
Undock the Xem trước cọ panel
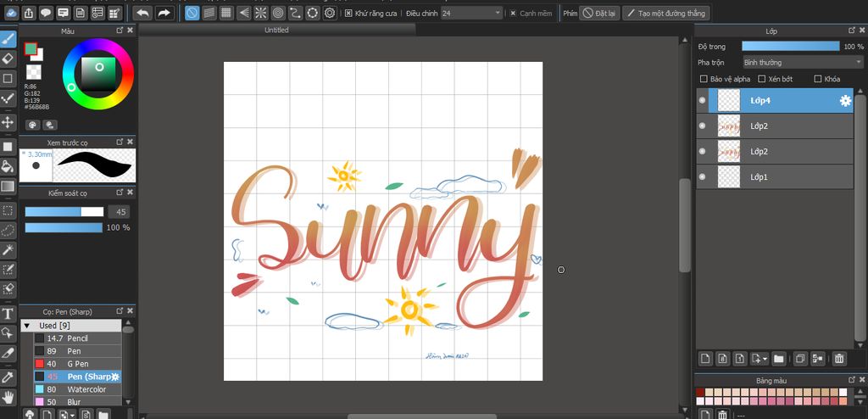(x=120, y=142)
